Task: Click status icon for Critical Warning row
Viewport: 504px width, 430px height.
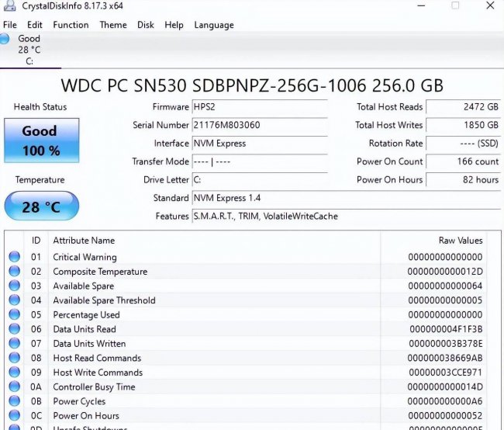Action: (14, 257)
